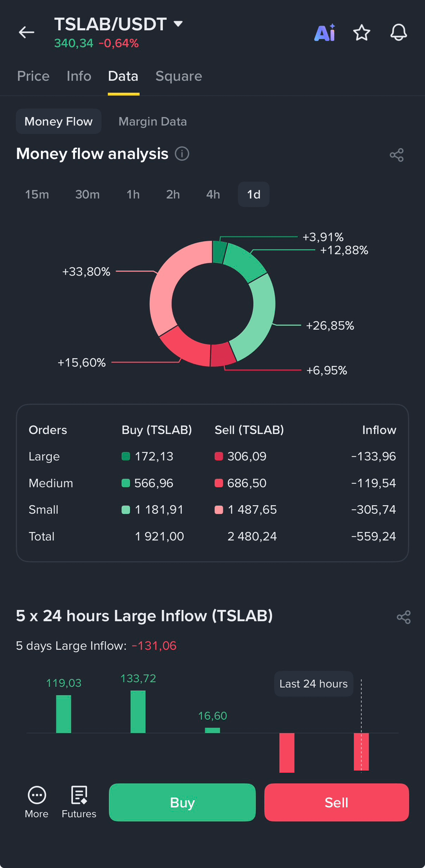This screenshot has width=425, height=868.
Task: Share the 5 x 24 hours Large Inflow chart
Action: 404,617
